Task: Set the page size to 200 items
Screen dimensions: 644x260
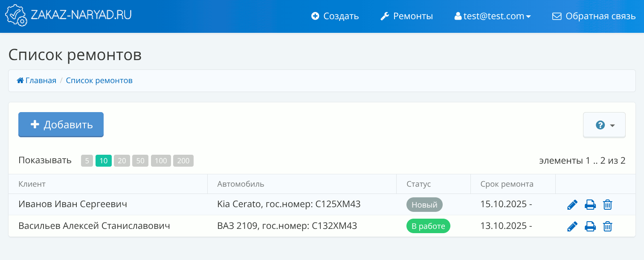Action: pyautogui.click(x=183, y=161)
